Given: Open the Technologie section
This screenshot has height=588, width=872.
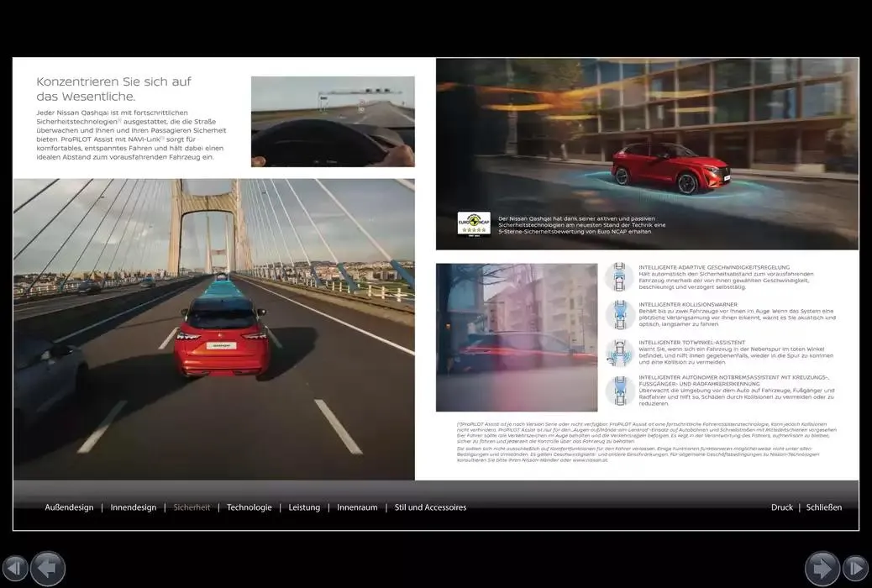Looking at the screenshot, I should click(250, 507).
